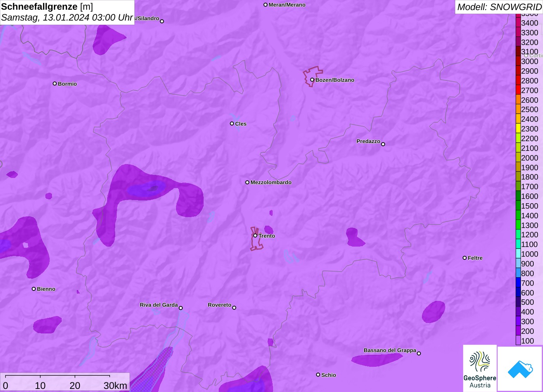Select the Bozen/Bolzano city marker
Screen dimensions: 543x392
point(312,80)
